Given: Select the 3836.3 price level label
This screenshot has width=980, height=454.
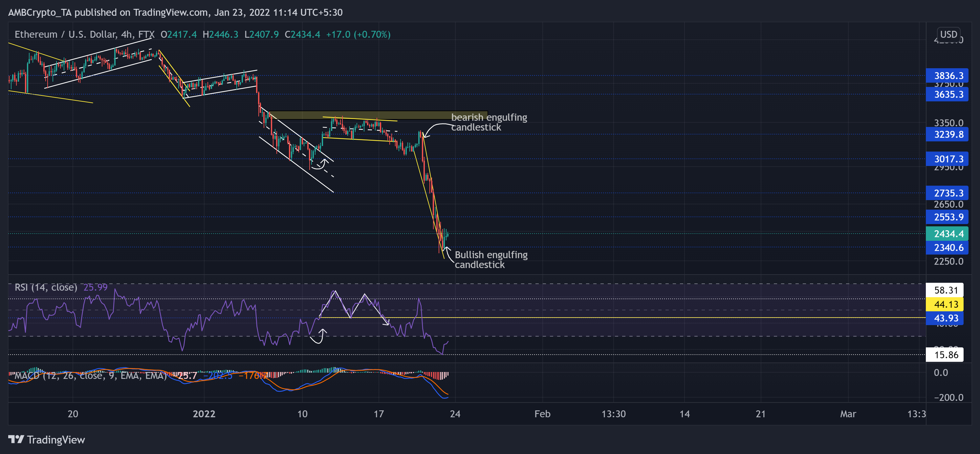Looking at the screenshot, I should [947, 75].
